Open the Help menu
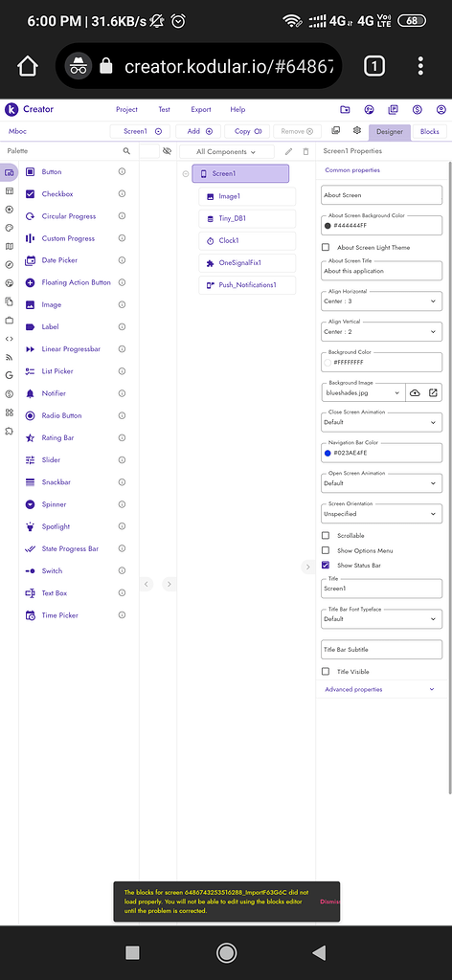Image resolution: width=452 pixels, height=980 pixels. [x=237, y=109]
